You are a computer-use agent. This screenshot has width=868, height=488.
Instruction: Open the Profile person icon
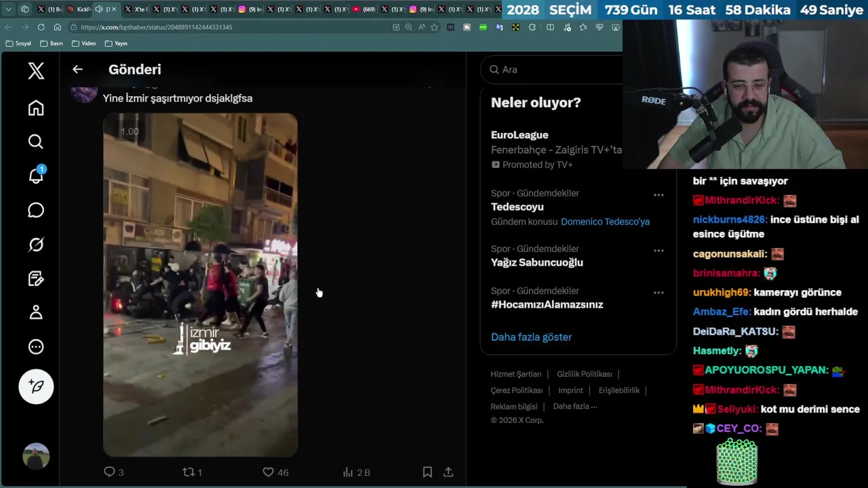click(36, 312)
